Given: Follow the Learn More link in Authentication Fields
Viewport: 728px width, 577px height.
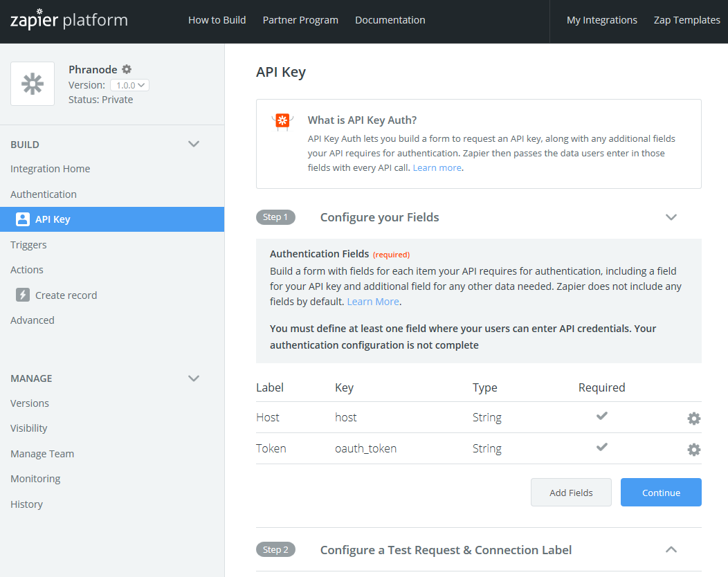Looking at the screenshot, I should tap(373, 302).
